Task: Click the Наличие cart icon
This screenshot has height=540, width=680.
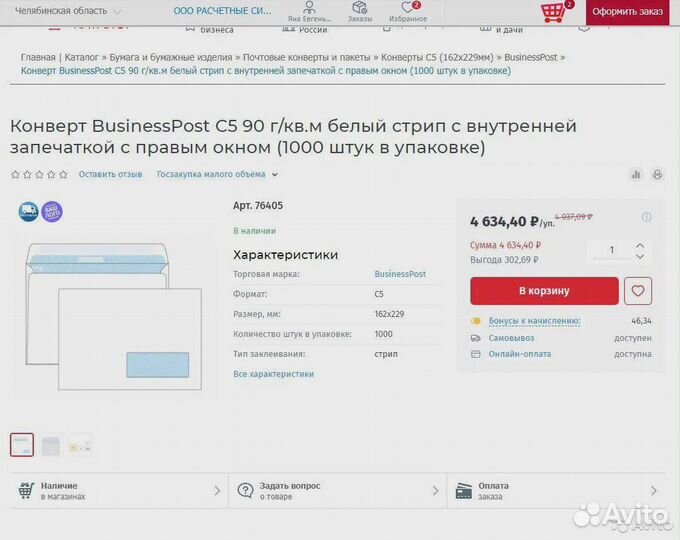Action: coord(26,491)
